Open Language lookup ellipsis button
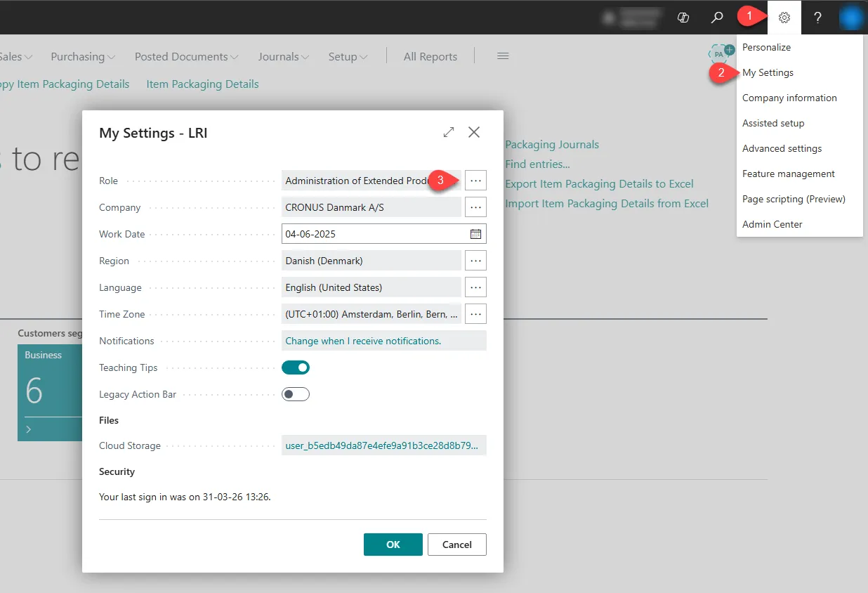Viewport: 868px width, 593px height. click(475, 287)
